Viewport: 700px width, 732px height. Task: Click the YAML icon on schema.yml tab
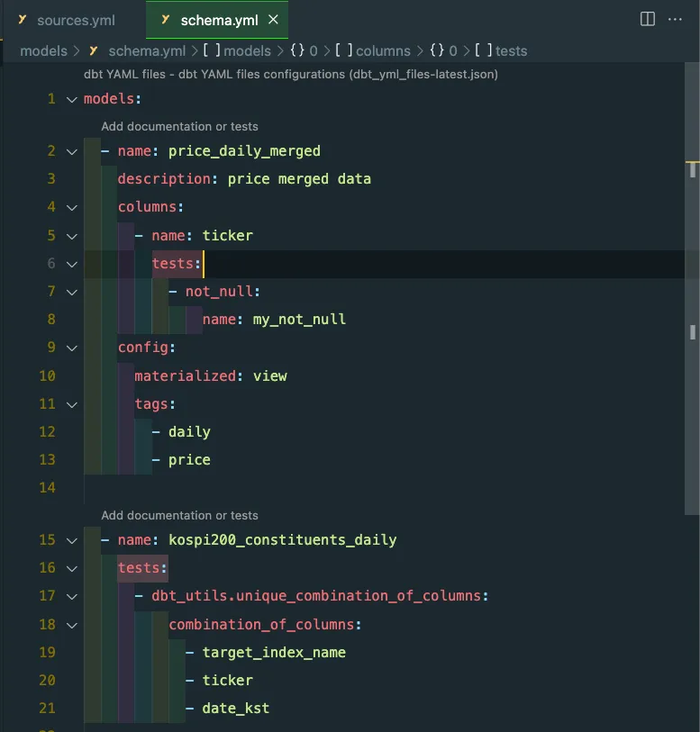coord(165,20)
